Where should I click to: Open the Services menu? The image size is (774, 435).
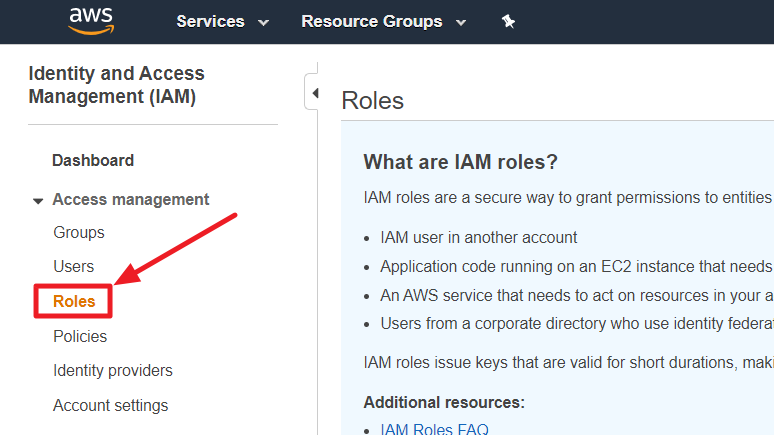pyautogui.click(x=211, y=22)
